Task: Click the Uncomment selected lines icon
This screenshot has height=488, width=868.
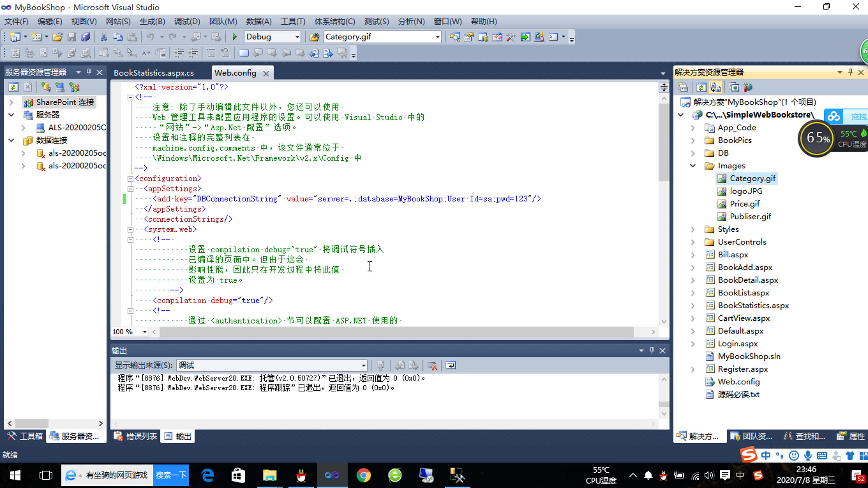Action: (x=225, y=53)
